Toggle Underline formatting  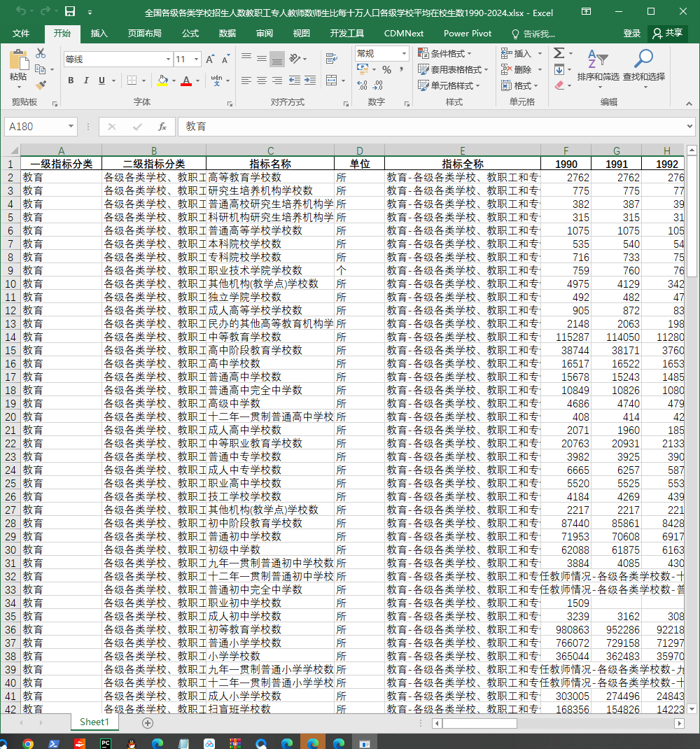pos(101,80)
